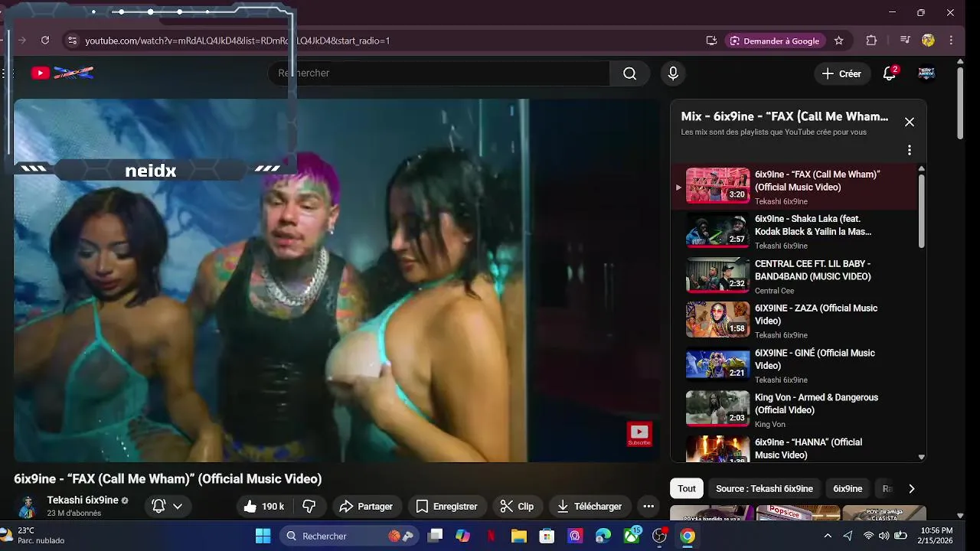This screenshot has width=980, height=551.
Task: Click the install app icon in address bar
Action: click(711, 41)
